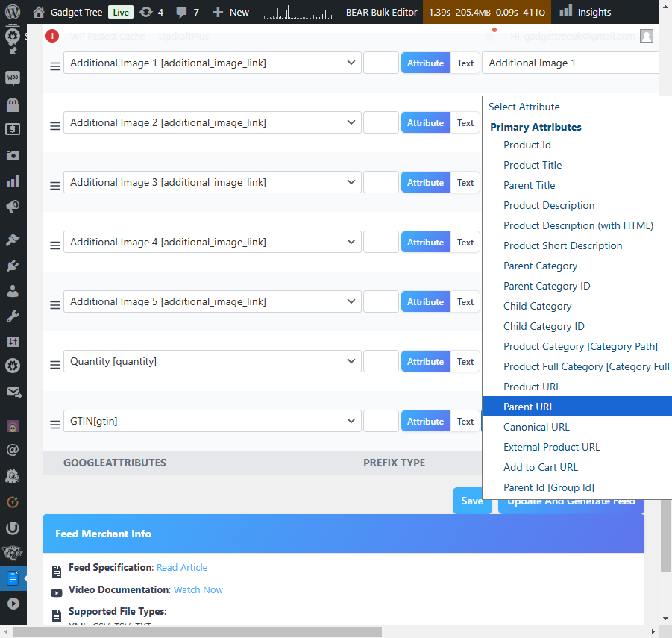Open the Insights bar chart icon
The image size is (672, 638).
(565, 11)
